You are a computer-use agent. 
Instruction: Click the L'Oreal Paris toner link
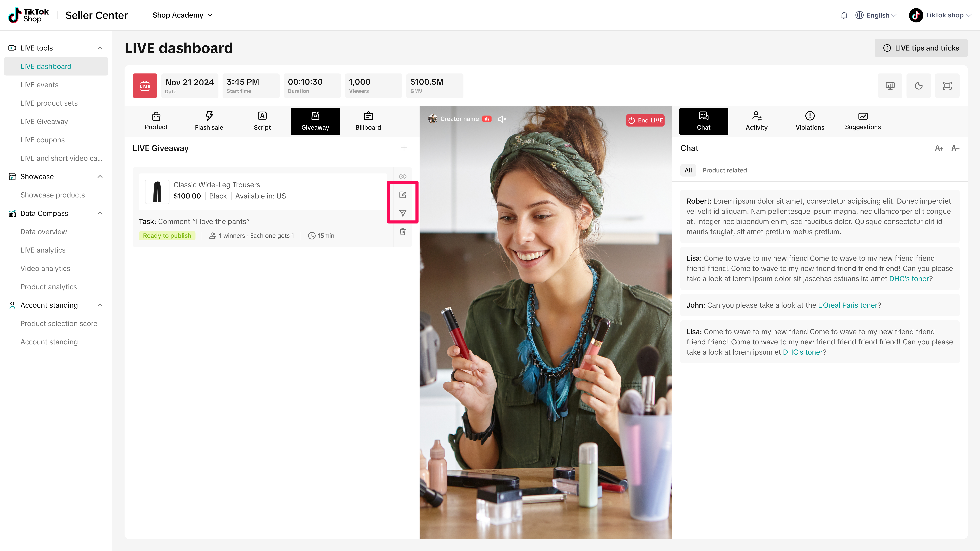point(847,305)
